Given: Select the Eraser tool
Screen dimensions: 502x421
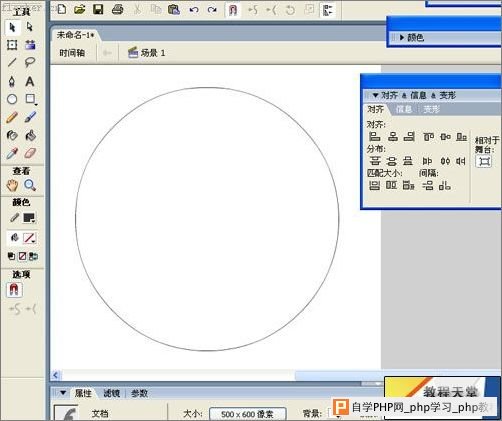Looking at the screenshot, I should pos(30,153).
